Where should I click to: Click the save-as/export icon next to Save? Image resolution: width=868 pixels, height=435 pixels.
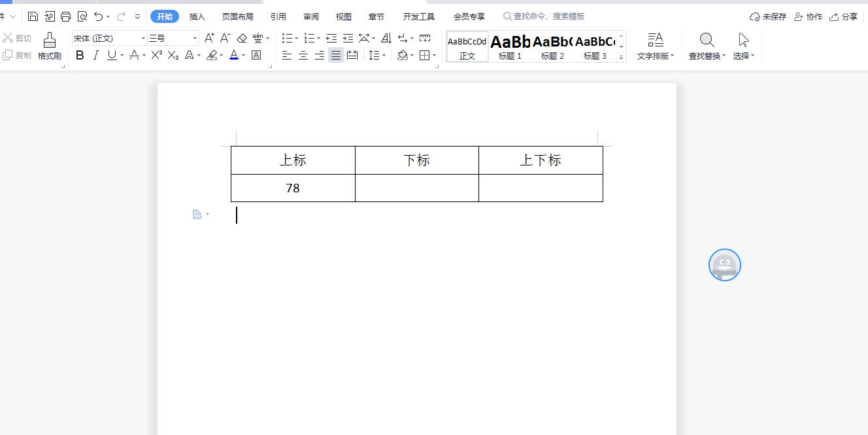(x=49, y=16)
